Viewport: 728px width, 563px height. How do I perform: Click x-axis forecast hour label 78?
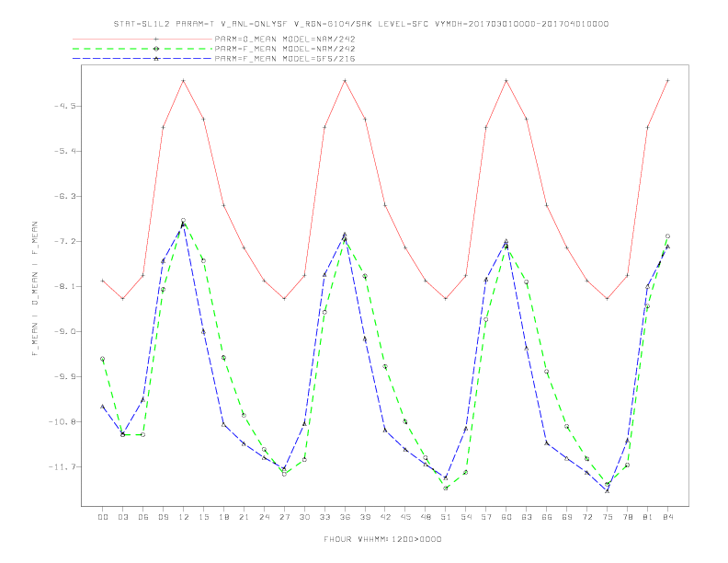[627, 517]
